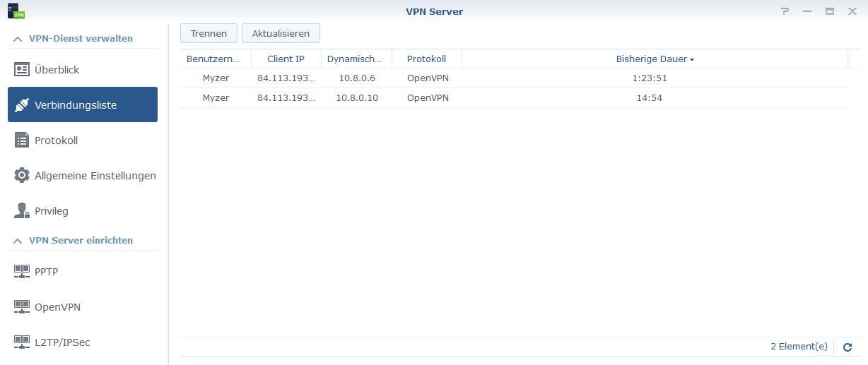868x365 pixels.
Task: Open Verbindungsliste in the sidebar
Action: pyautogui.click(x=83, y=104)
